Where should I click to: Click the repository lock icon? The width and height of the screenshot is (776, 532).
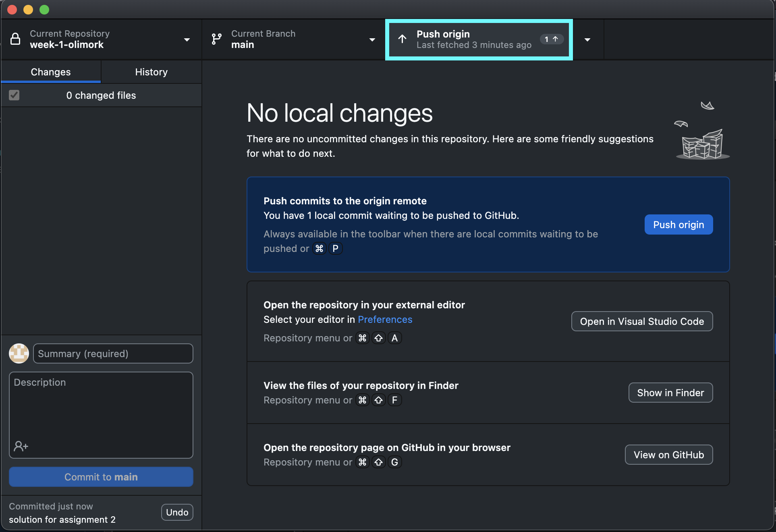[x=15, y=39]
